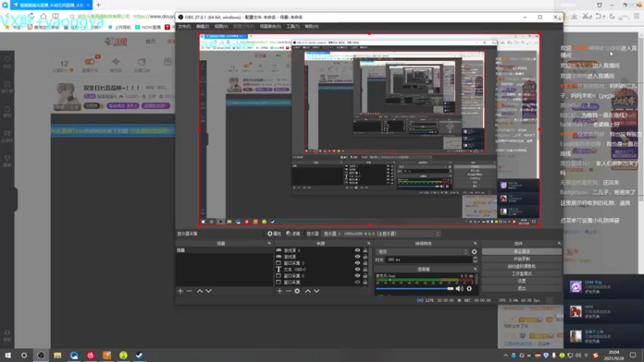Open transition properties gear beside fade dropdown
This screenshot has height=362, width=644.
tap(474, 252)
